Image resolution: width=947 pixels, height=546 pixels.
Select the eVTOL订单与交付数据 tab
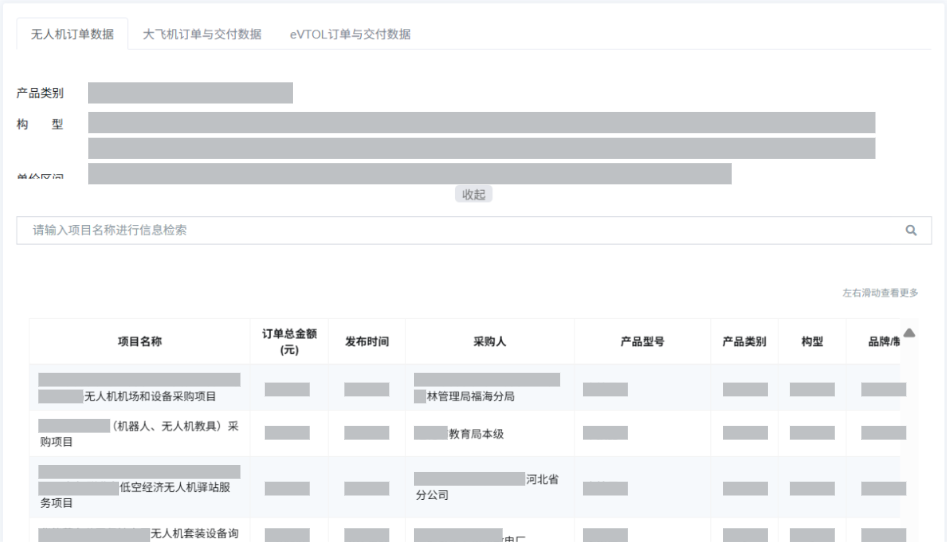(350, 34)
